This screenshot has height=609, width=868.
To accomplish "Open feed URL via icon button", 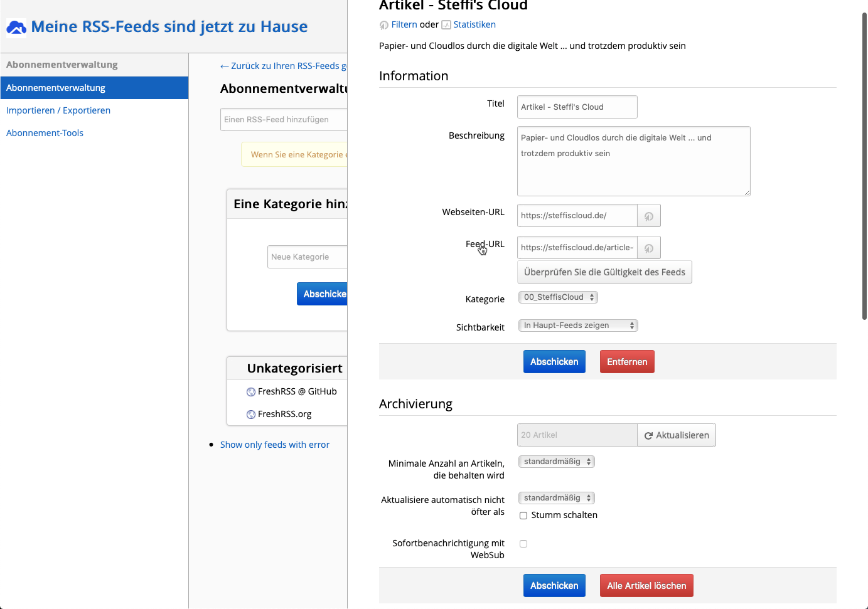I will click(x=649, y=248).
